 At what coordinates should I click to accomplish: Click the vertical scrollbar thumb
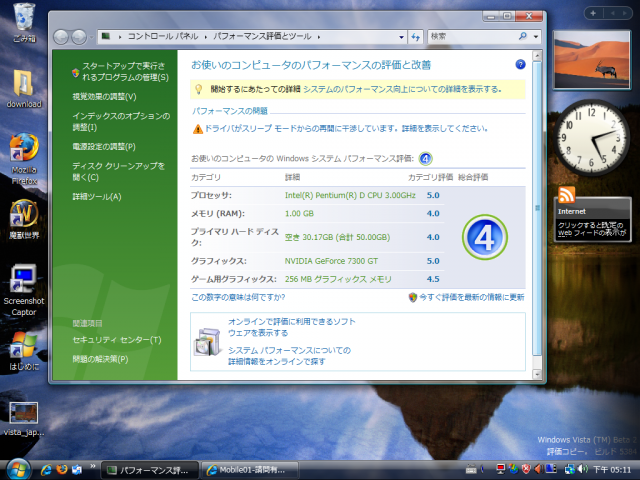pyautogui.click(x=537, y=208)
